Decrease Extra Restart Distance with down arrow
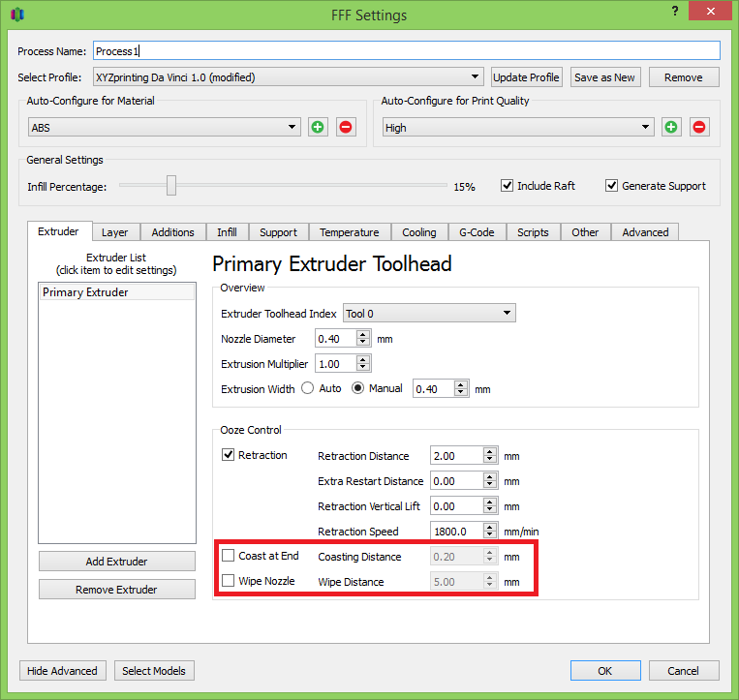This screenshot has width=739, height=700. [490, 485]
